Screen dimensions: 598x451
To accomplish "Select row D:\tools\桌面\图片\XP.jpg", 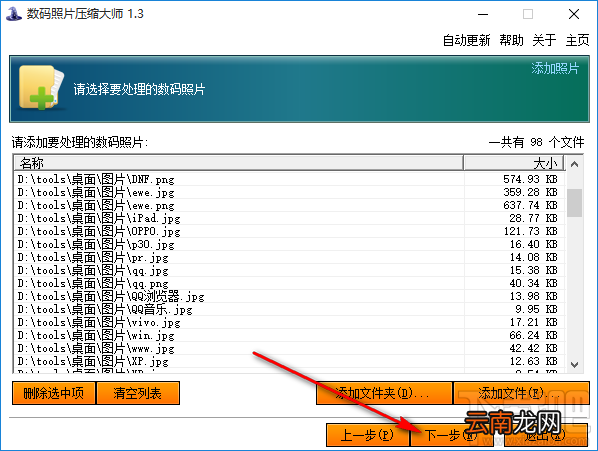I will [x=289, y=361].
